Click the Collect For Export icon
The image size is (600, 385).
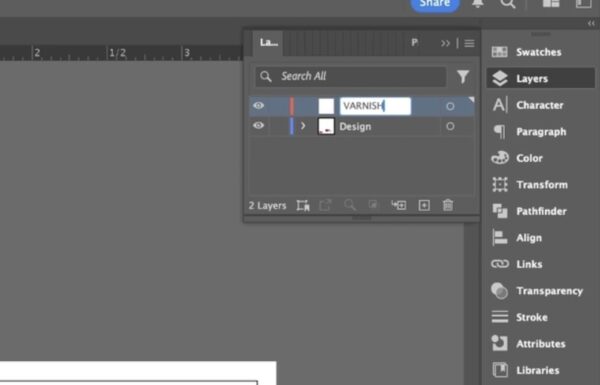click(x=303, y=206)
